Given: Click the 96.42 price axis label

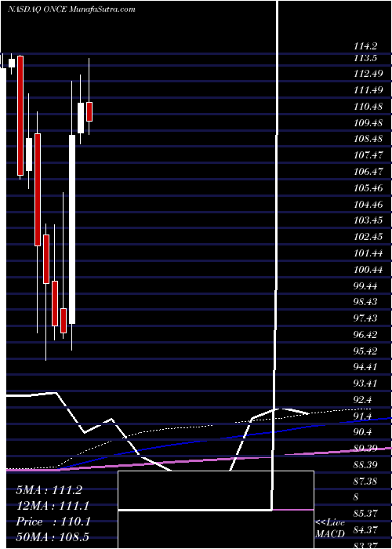Looking at the screenshot, I should click(365, 335).
